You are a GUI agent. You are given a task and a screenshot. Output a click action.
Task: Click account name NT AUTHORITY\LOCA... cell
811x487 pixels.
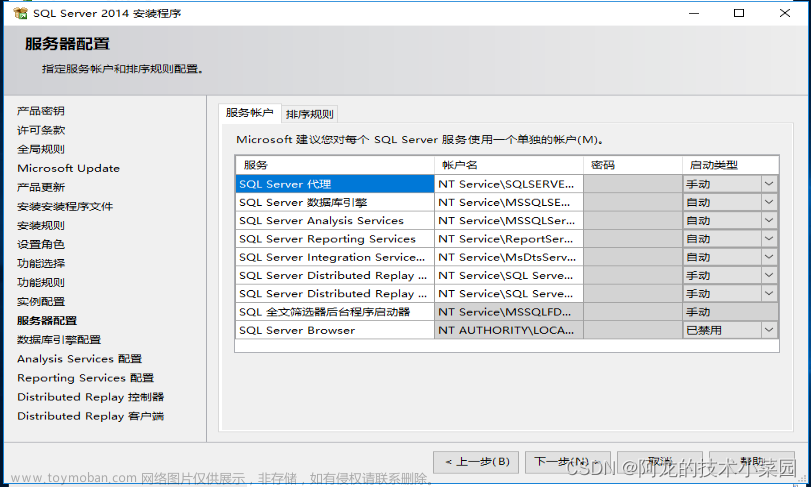pos(509,330)
